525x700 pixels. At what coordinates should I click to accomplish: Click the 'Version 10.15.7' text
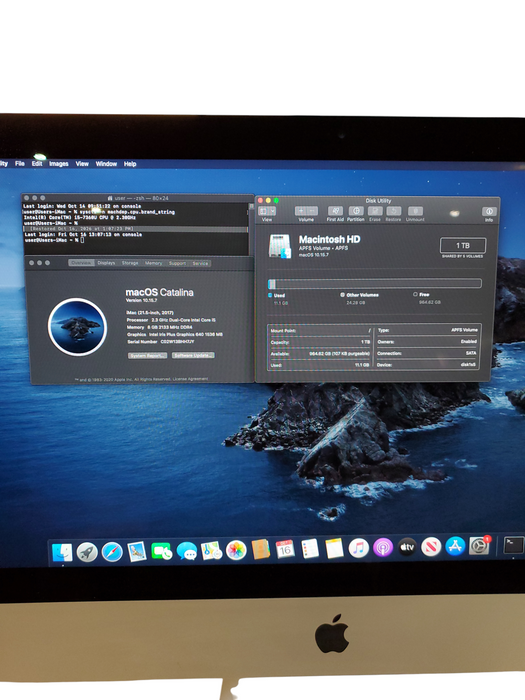(x=141, y=300)
